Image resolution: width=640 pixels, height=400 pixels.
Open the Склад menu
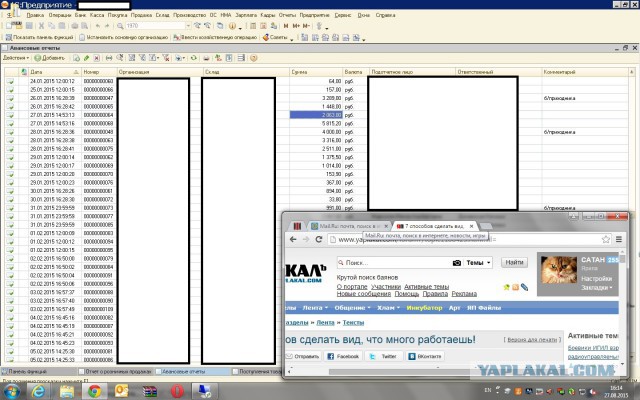[x=162, y=15]
